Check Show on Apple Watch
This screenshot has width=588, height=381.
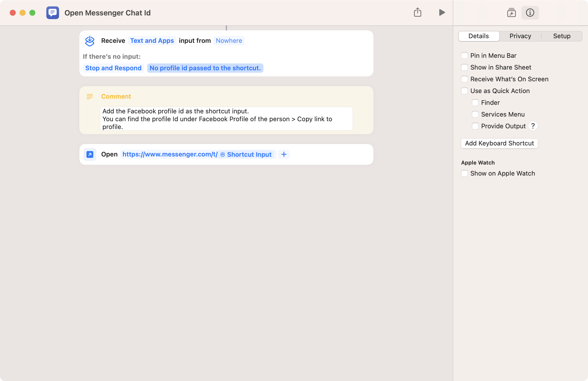pyautogui.click(x=465, y=173)
